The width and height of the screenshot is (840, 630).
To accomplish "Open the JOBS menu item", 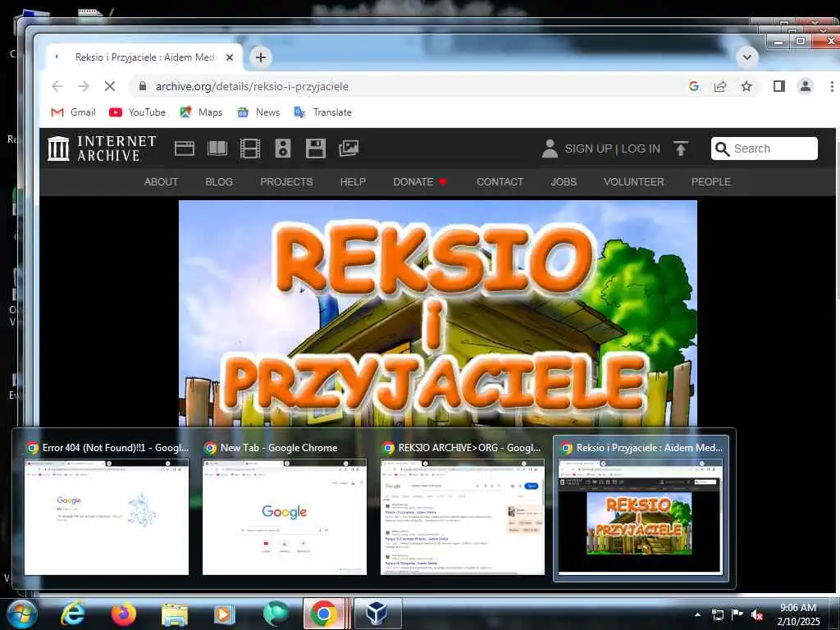I will click(x=564, y=182).
